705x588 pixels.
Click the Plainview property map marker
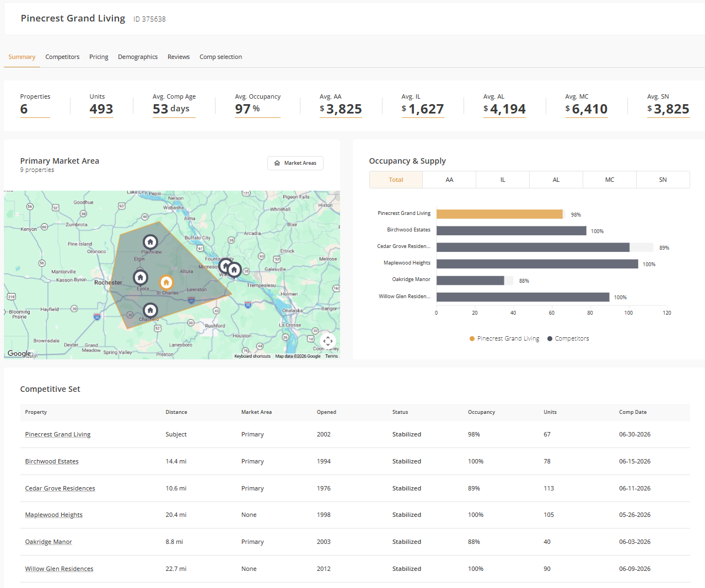pyautogui.click(x=150, y=242)
